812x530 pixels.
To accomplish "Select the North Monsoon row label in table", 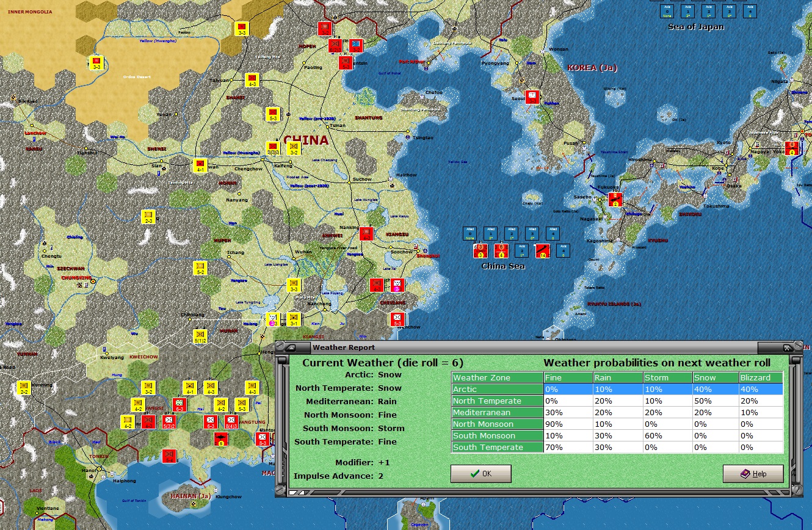I will 498,424.
